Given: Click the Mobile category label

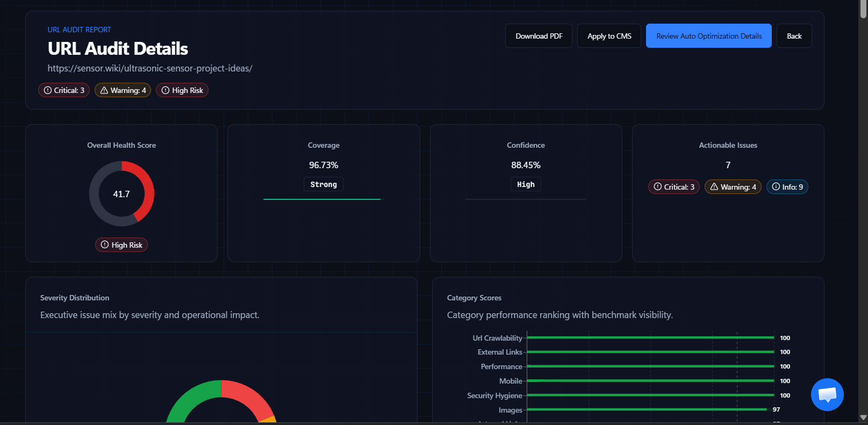Looking at the screenshot, I should 511,381.
